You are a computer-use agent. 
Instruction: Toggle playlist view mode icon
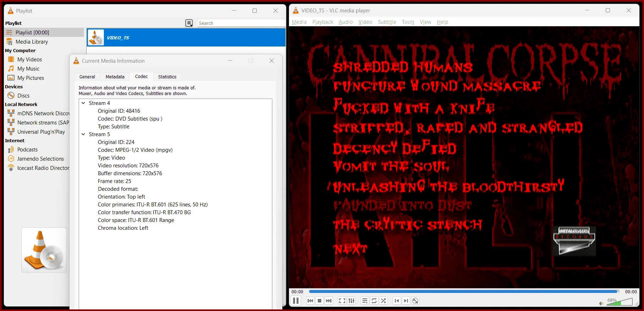[189, 23]
